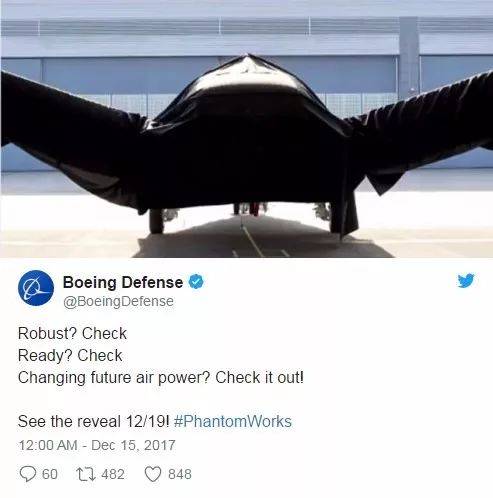Click the 'See the reveal 12/19!' text
This screenshot has width=493, height=498.
click(x=94, y=421)
